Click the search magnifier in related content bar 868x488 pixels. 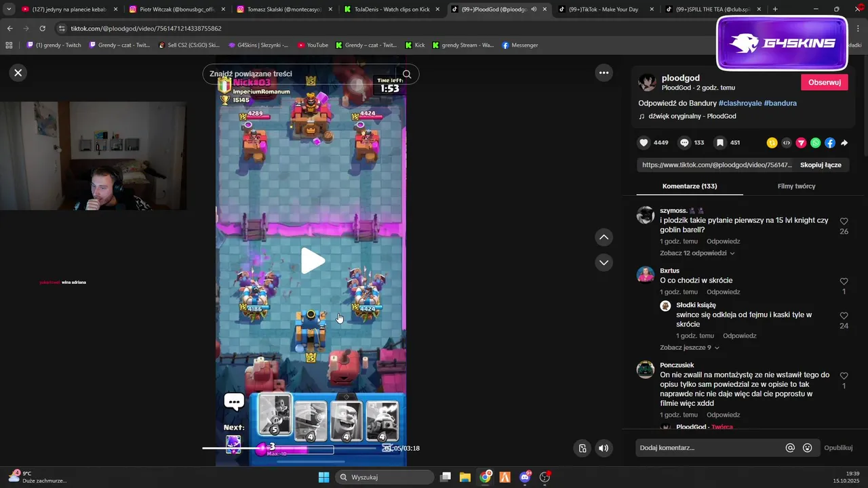407,74
